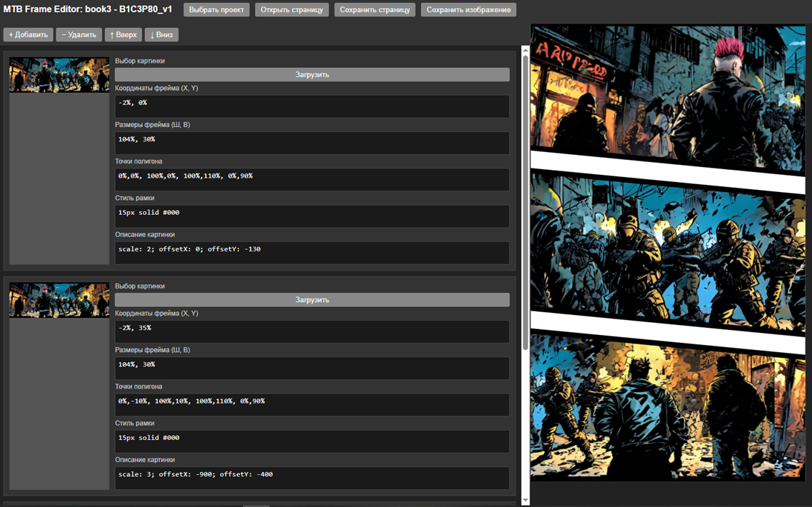Move frame up with '↑ Вверх'
Screen dimensions: 812x507
coord(123,34)
